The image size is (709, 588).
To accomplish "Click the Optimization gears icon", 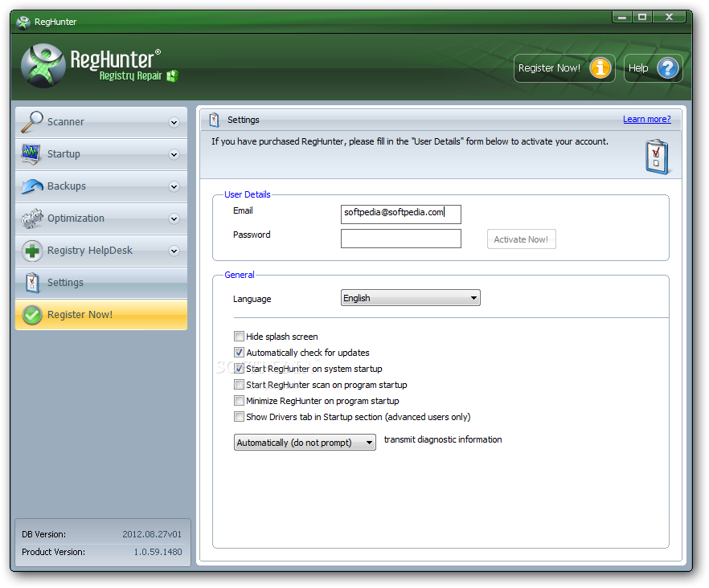I will click(x=32, y=218).
